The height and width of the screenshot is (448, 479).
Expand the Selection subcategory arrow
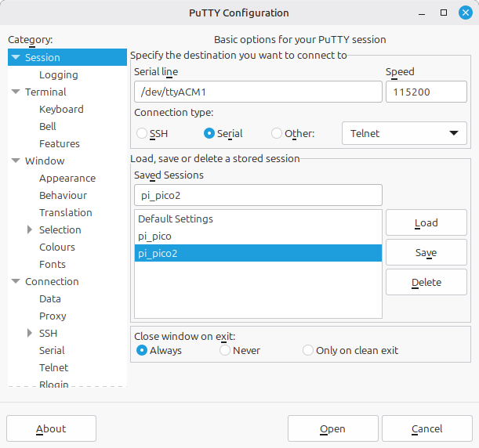(30, 229)
